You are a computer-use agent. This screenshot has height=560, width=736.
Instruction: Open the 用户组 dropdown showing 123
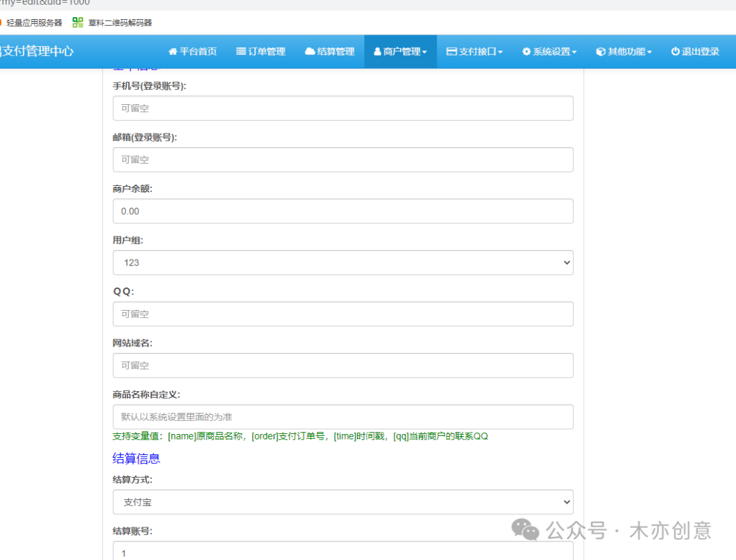tap(343, 262)
